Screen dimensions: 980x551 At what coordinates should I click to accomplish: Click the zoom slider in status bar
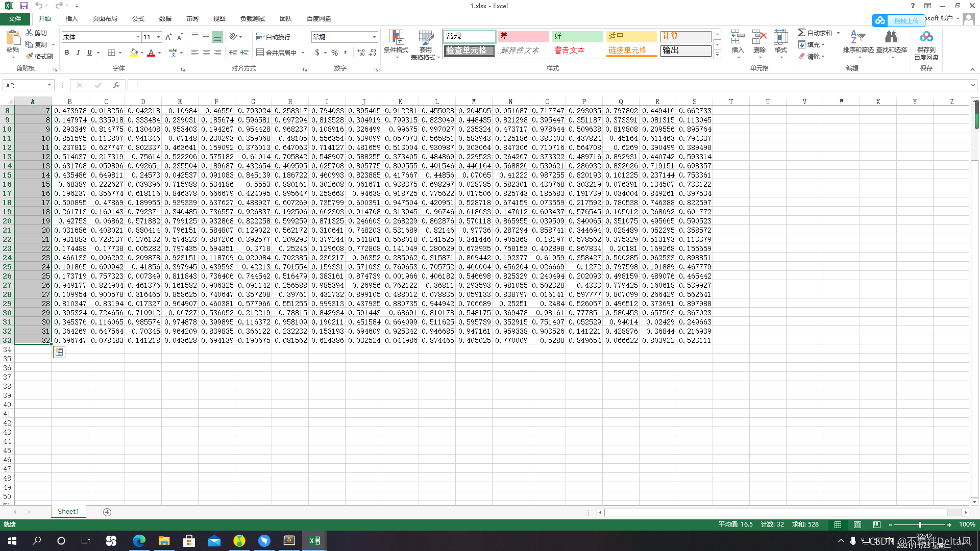point(919,524)
